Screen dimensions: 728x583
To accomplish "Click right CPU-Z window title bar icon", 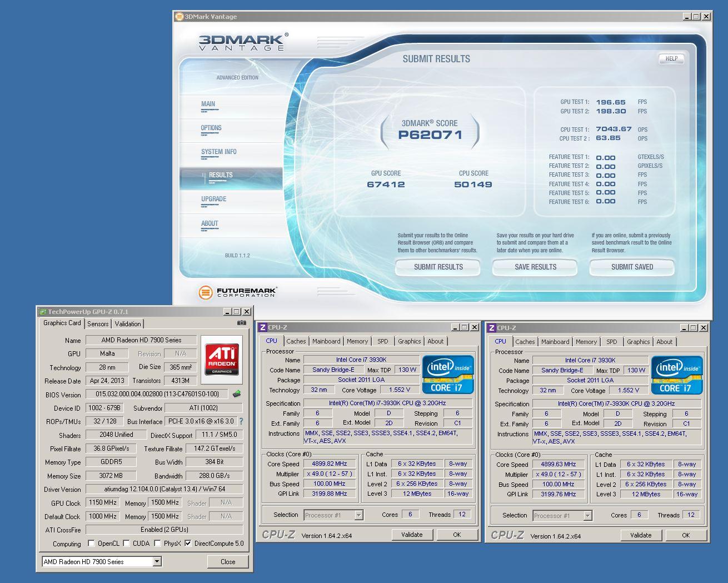I will click(x=492, y=328).
